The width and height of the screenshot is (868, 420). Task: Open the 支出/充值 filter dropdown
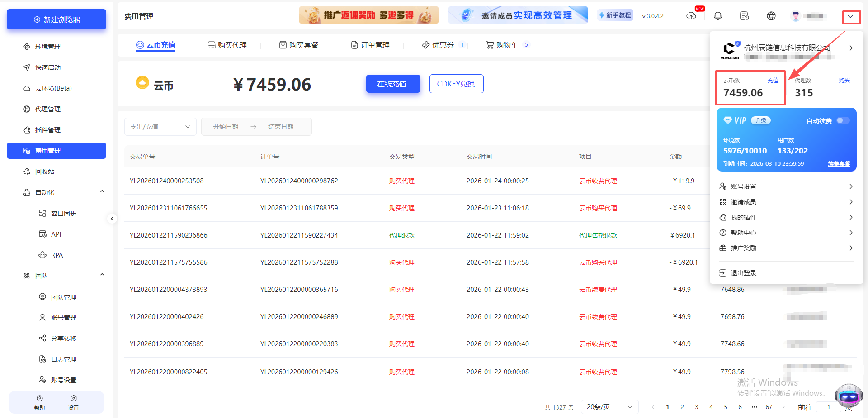[160, 127]
